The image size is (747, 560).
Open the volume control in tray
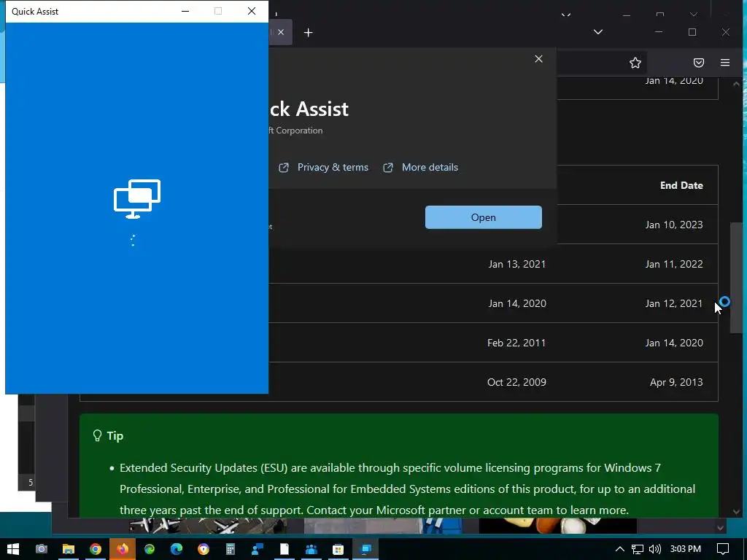pos(655,549)
